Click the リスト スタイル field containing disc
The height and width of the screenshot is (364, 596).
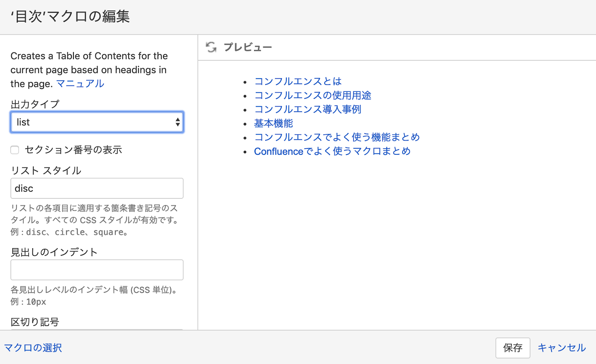point(97,188)
